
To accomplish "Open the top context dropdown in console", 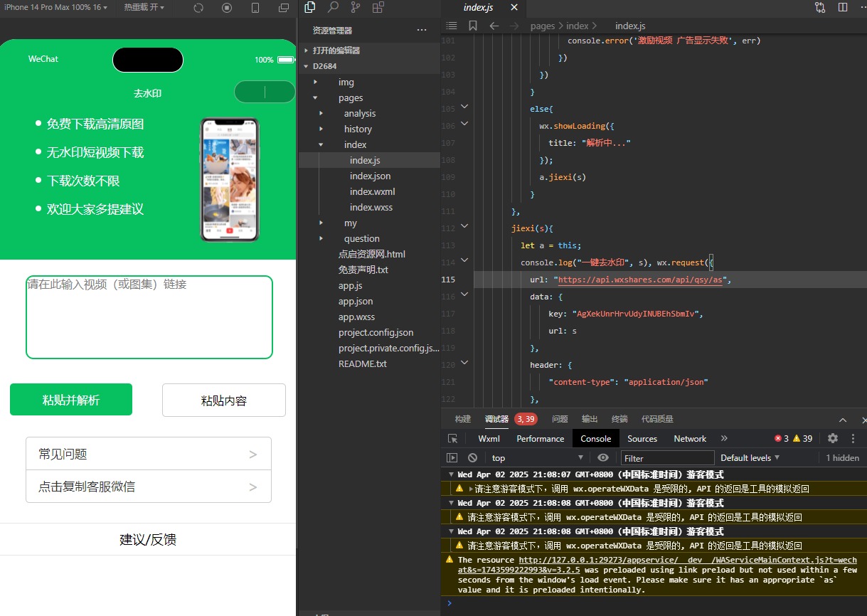I will click(537, 458).
